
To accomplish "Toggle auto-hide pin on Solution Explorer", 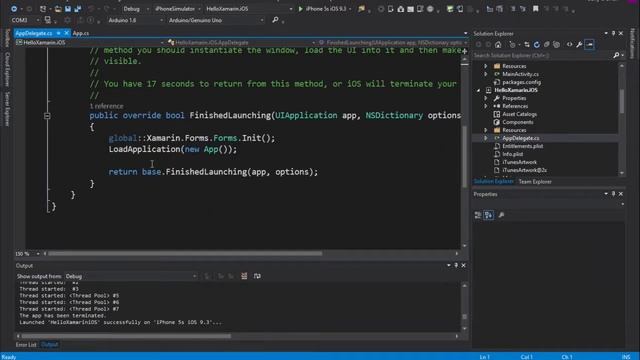I will [613, 33].
